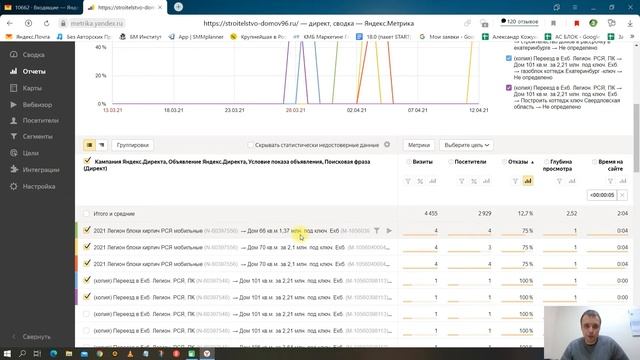Open browser downloads icon
The height and width of the screenshot is (360, 640).
coord(630,23)
